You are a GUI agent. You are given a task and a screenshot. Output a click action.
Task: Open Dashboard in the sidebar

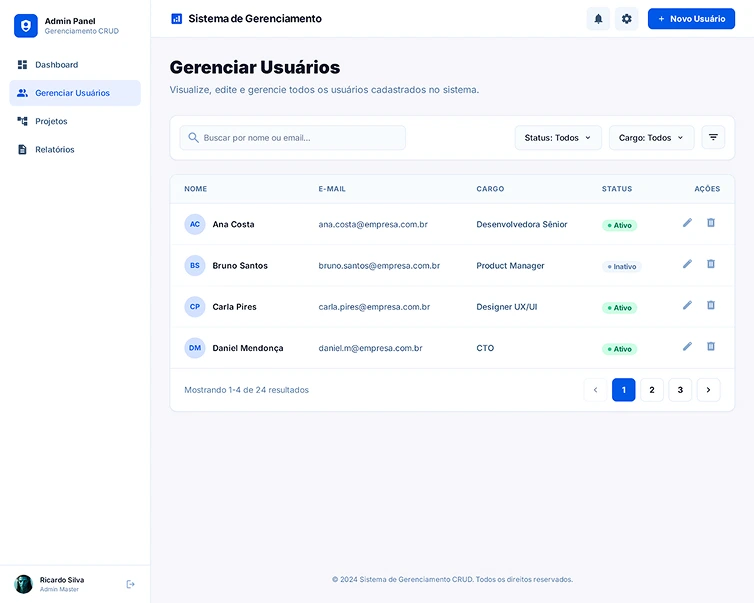click(x=56, y=65)
